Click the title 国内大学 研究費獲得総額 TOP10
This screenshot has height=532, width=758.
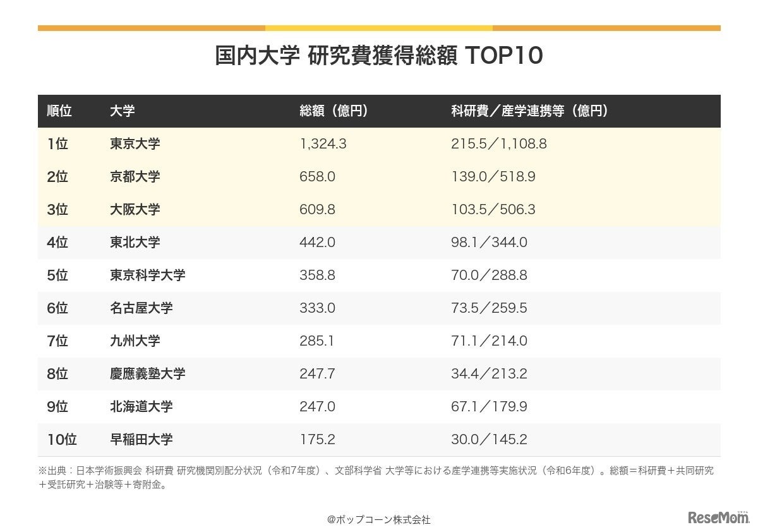(379, 56)
